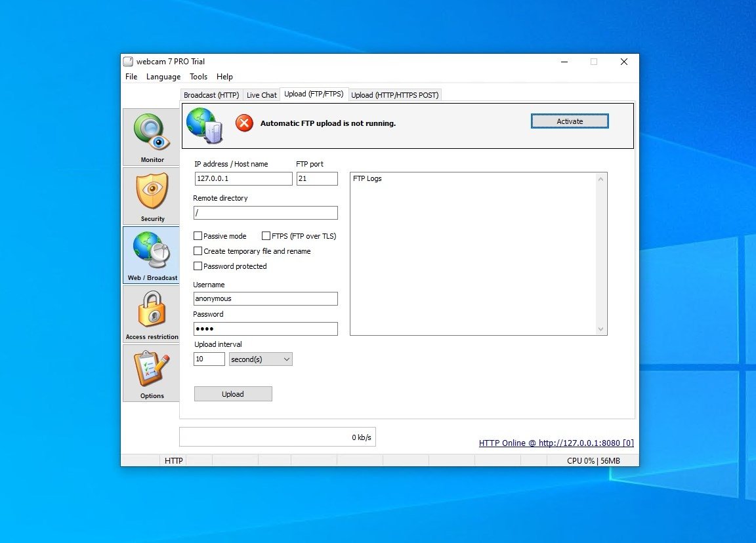Viewport: 756px width, 543px height.
Task: Click the FTP globe server icon
Action: click(x=205, y=125)
